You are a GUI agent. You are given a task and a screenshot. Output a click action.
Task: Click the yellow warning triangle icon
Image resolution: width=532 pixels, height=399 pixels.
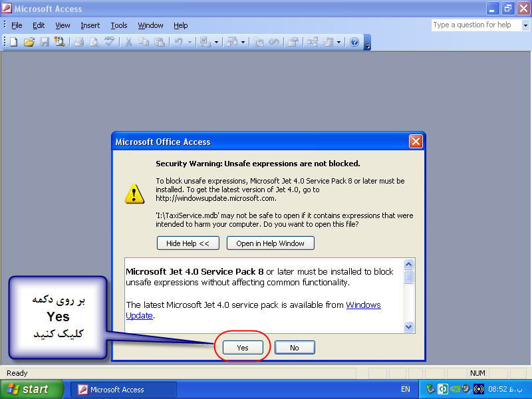[134, 194]
